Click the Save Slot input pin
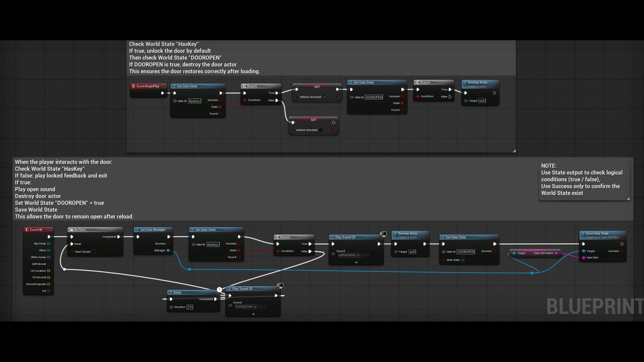Image resolution: width=644 pixels, height=362 pixels. point(584,257)
